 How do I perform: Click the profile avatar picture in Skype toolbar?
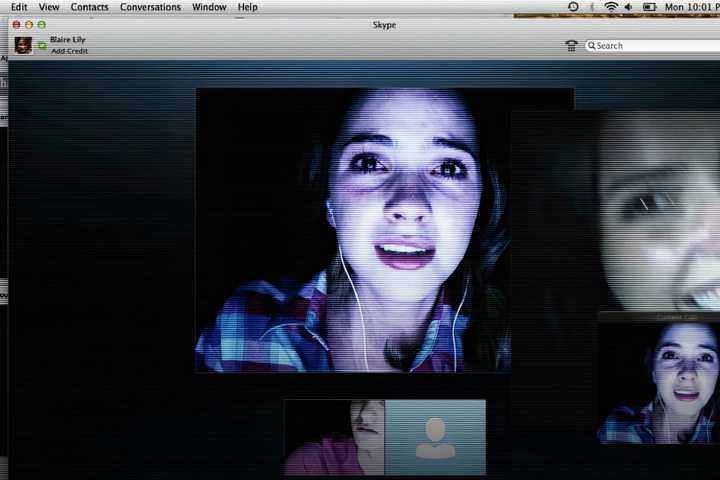click(x=23, y=45)
